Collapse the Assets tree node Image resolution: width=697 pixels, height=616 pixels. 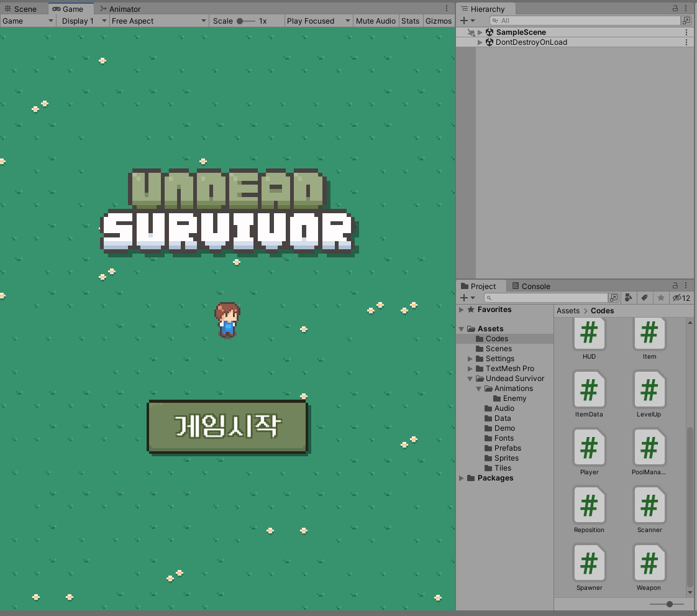pos(462,329)
